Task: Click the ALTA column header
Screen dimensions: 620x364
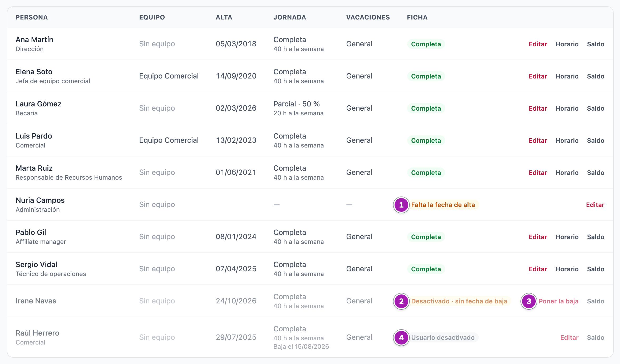Action: pos(224,17)
